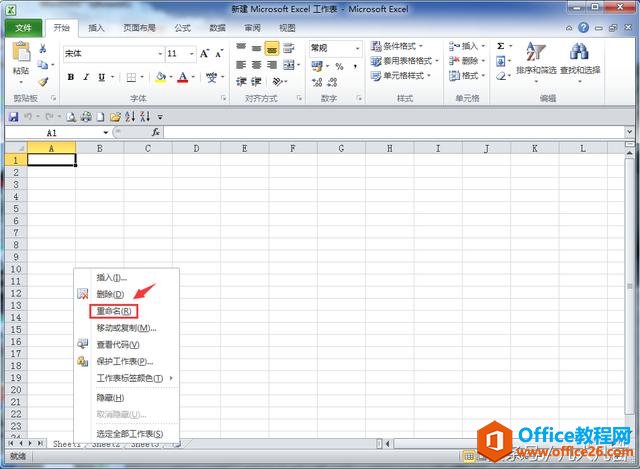Open the font size 11 dropdown
This screenshot has width=640, height=469.
tap(191, 53)
